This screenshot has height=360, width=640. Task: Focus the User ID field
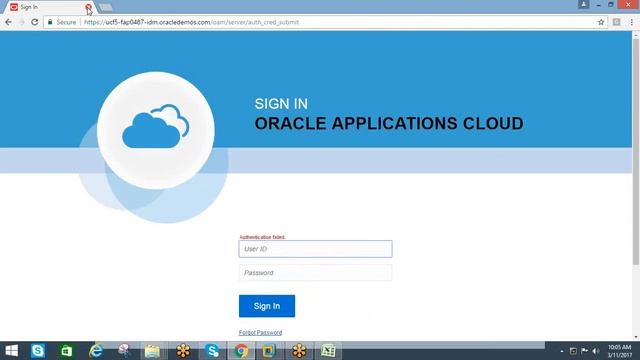(316, 249)
